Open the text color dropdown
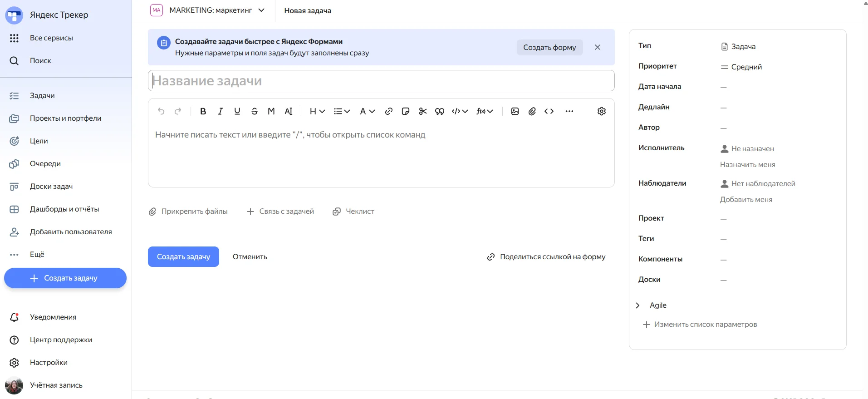The height and width of the screenshot is (399, 868). pyautogui.click(x=367, y=111)
